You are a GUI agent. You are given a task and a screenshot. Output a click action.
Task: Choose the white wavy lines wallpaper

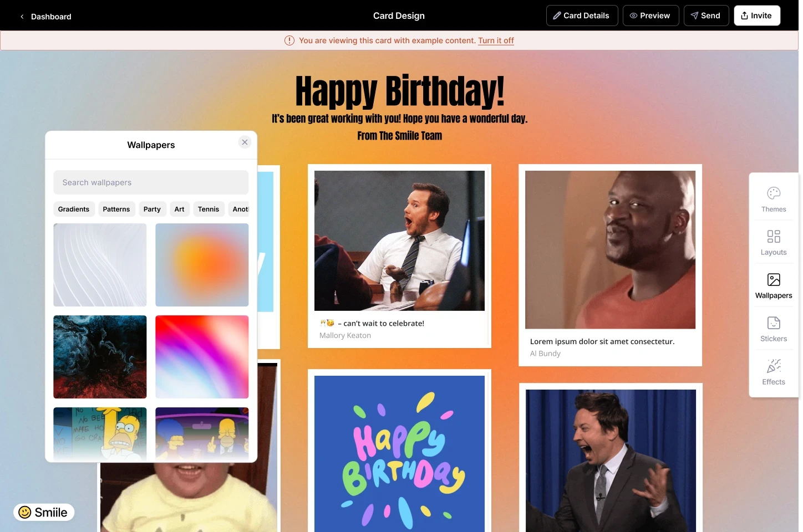coord(100,265)
